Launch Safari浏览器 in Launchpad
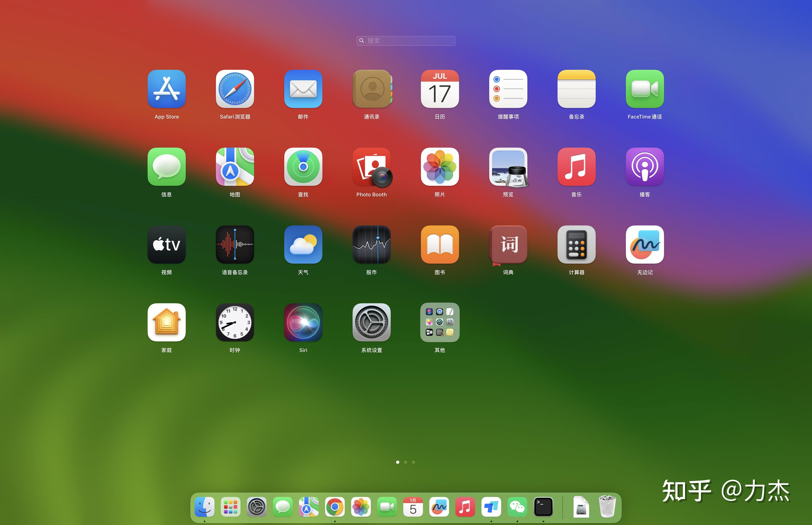This screenshot has height=525, width=812. coord(235,89)
